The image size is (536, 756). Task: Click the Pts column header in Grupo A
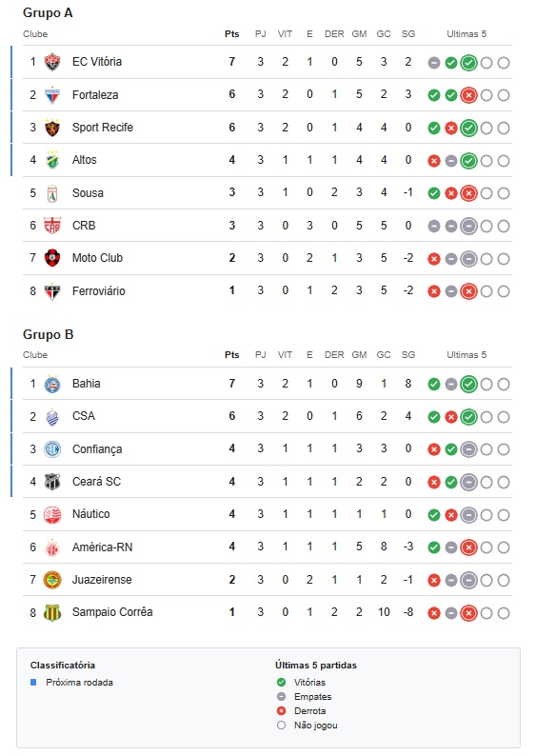click(232, 33)
